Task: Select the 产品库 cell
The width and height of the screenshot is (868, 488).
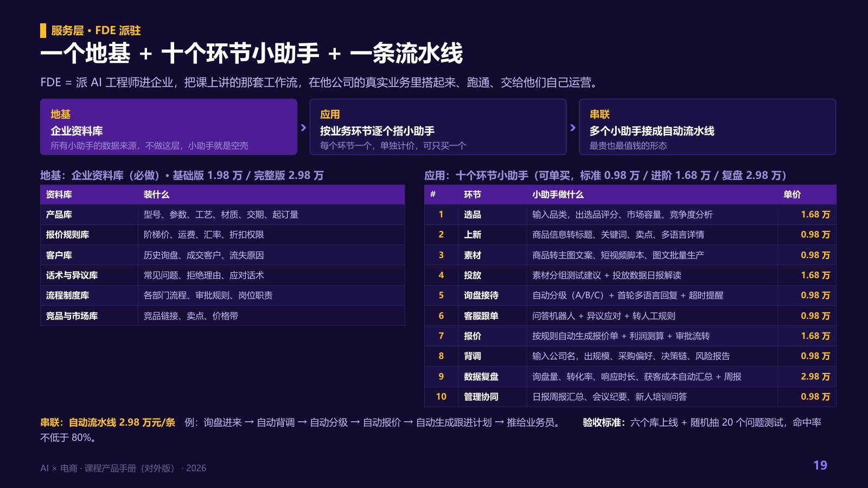Action: point(89,215)
